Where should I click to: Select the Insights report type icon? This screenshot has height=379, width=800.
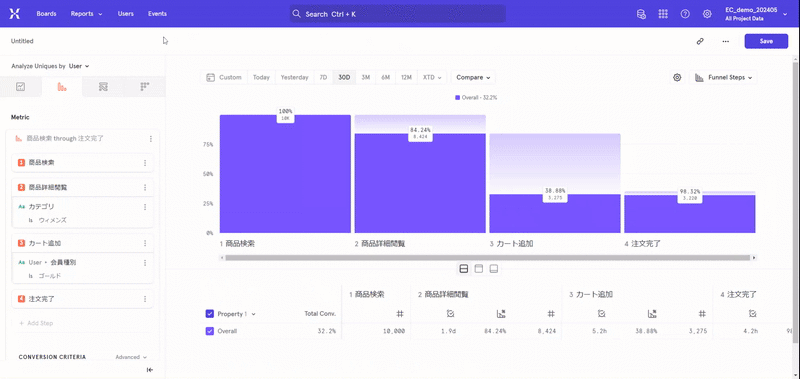click(x=20, y=87)
